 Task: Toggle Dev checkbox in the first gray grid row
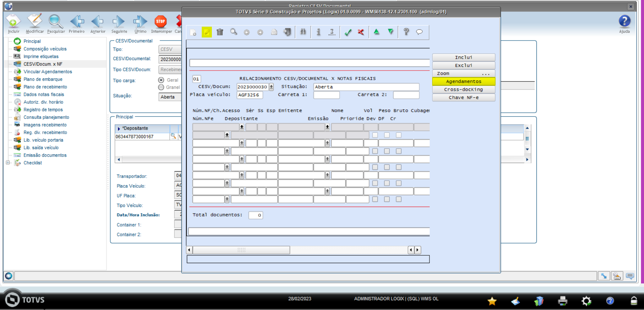pyautogui.click(x=375, y=135)
